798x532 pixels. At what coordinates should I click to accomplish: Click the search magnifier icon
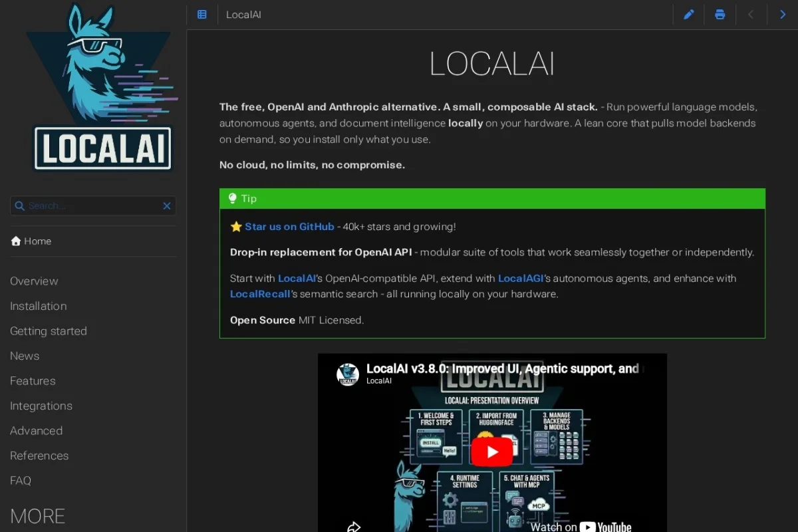click(x=20, y=206)
